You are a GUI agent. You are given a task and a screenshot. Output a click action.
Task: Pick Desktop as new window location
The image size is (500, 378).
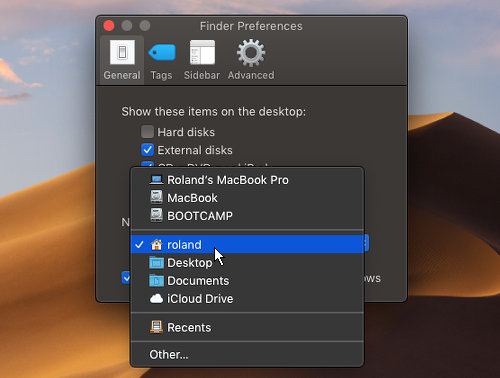coord(247,263)
